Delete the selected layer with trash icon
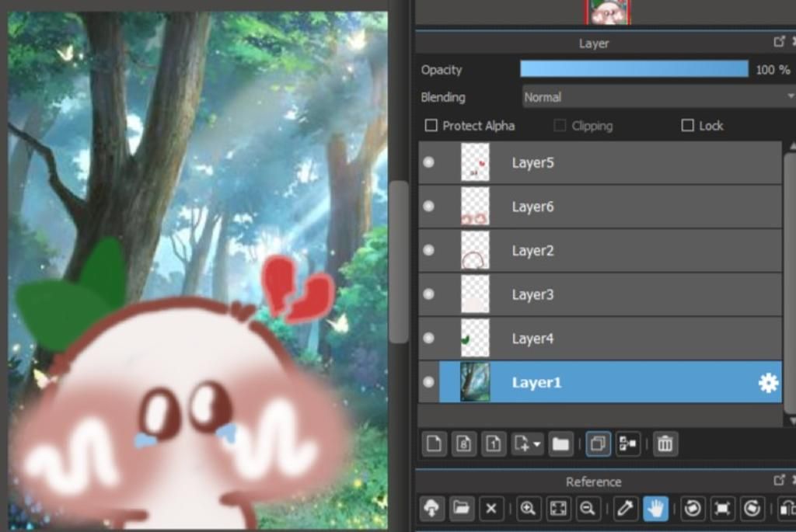 pos(665,444)
